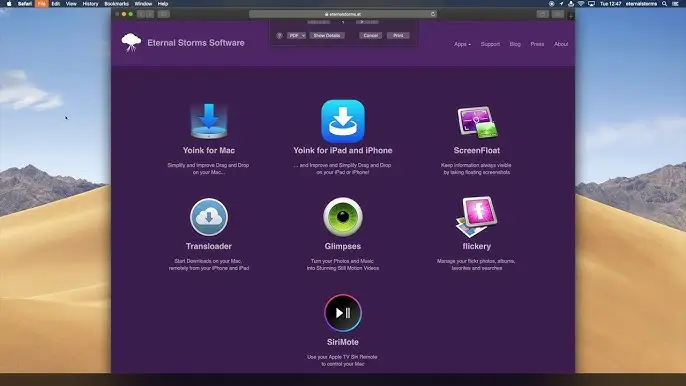Click the SiriMote title
The height and width of the screenshot is (386, 686).
pyautogui.click(x=343, y=342)
